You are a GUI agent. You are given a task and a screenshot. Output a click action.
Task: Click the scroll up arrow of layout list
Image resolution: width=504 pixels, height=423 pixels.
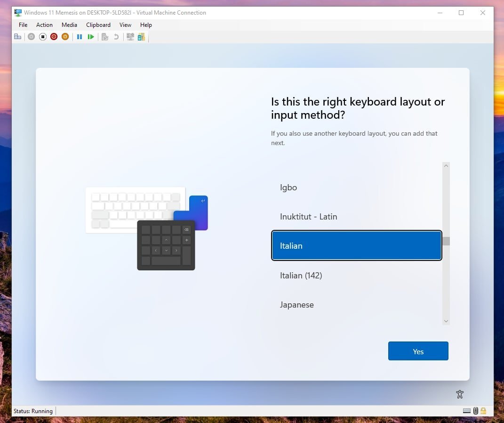pyautogui.click(x=446, y=166)
